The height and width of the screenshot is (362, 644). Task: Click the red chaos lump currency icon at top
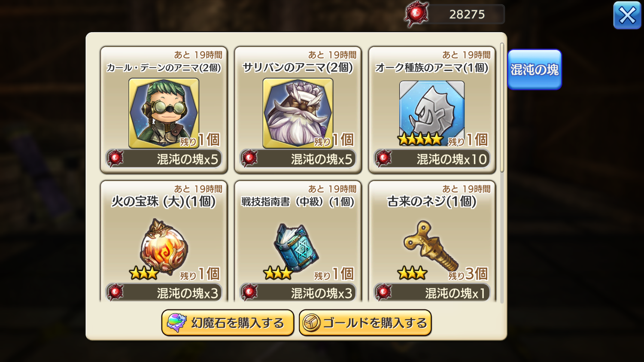pos(416,14)
